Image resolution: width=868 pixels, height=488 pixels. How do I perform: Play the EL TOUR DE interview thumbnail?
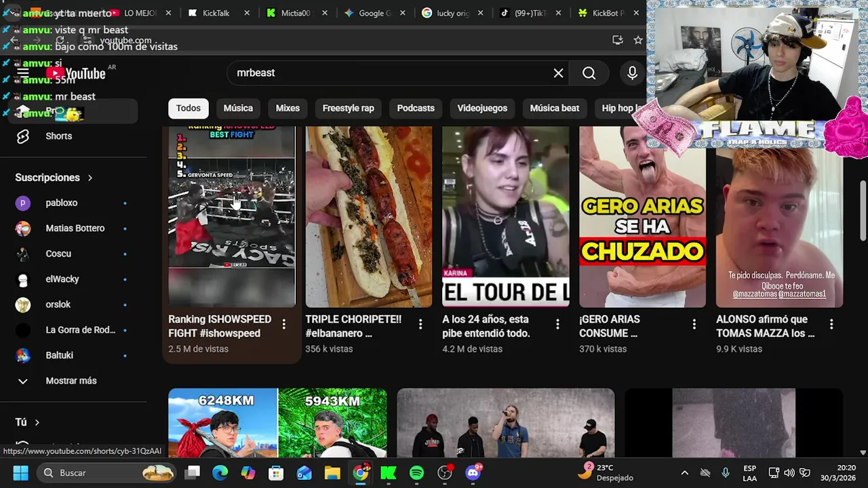pyautogui.click(x=506, y=217)
